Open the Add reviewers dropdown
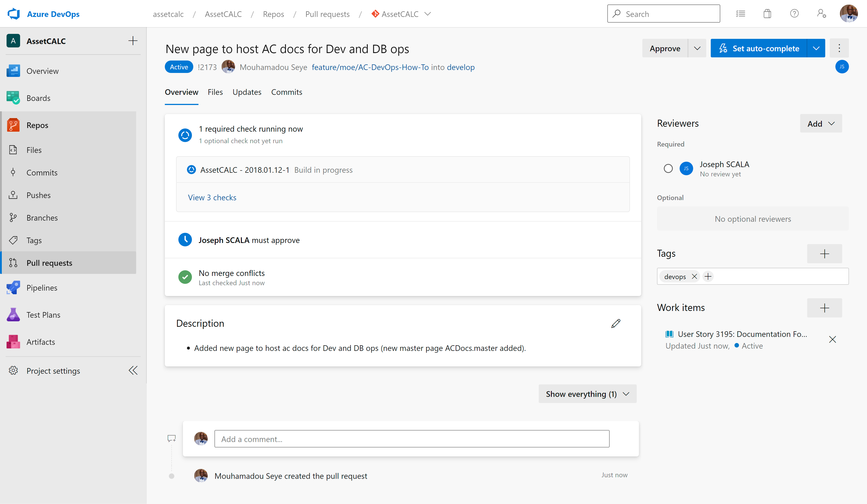This screenshot has width=867, height=504. 821,124
